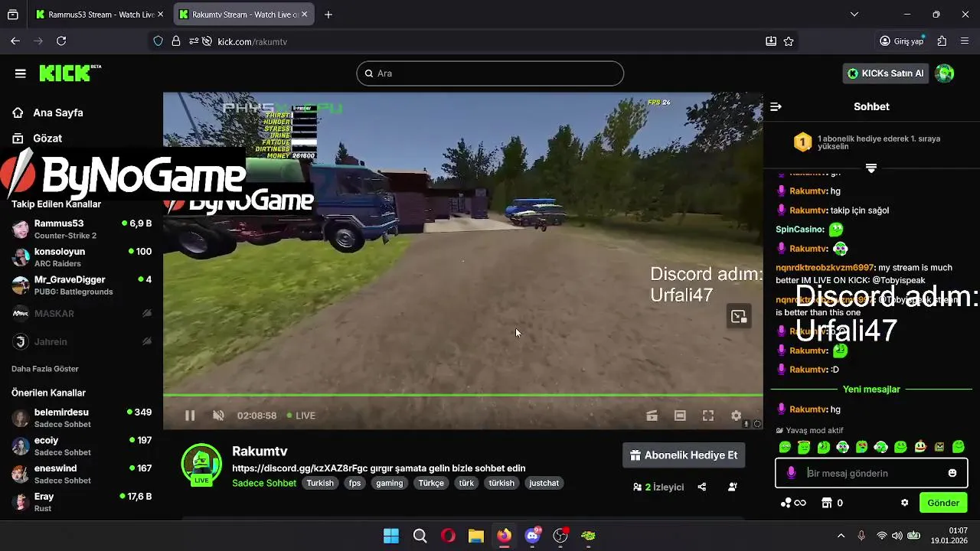Viewport: 980px width, 551px height.
Task: Insert the first green quick emote
Action: click(785, 447)
